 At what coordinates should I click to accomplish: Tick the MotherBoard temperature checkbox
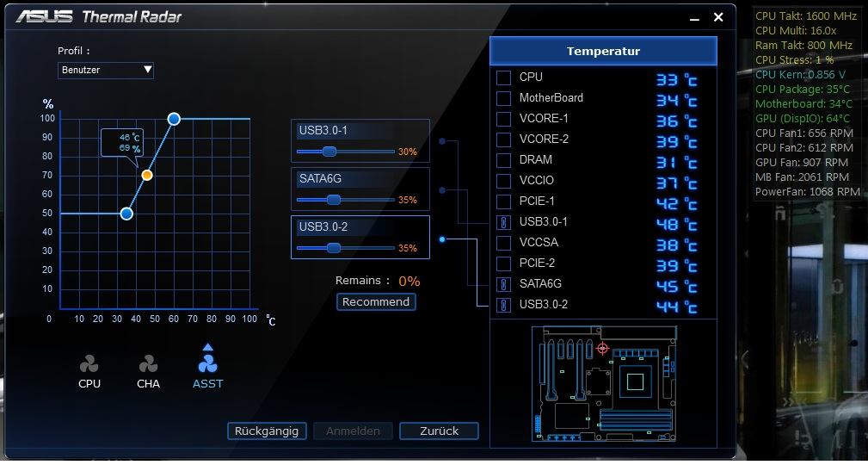[503, 98]
